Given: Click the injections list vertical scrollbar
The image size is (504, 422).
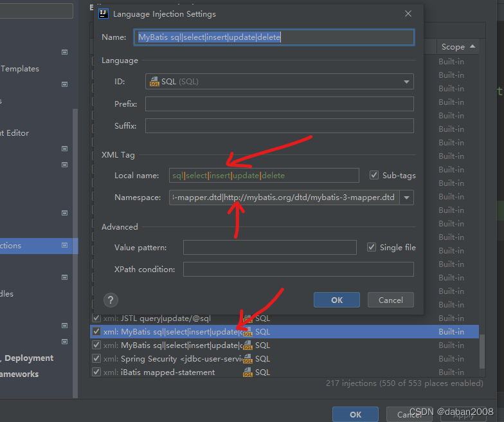Looking at the screenshot, I should [482, 351].
